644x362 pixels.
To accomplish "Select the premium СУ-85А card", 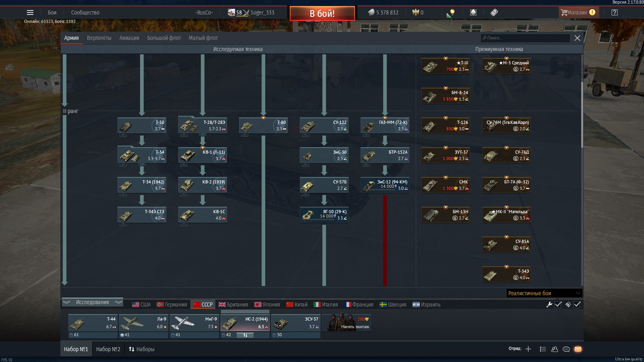I will click(x=506, y=245).
